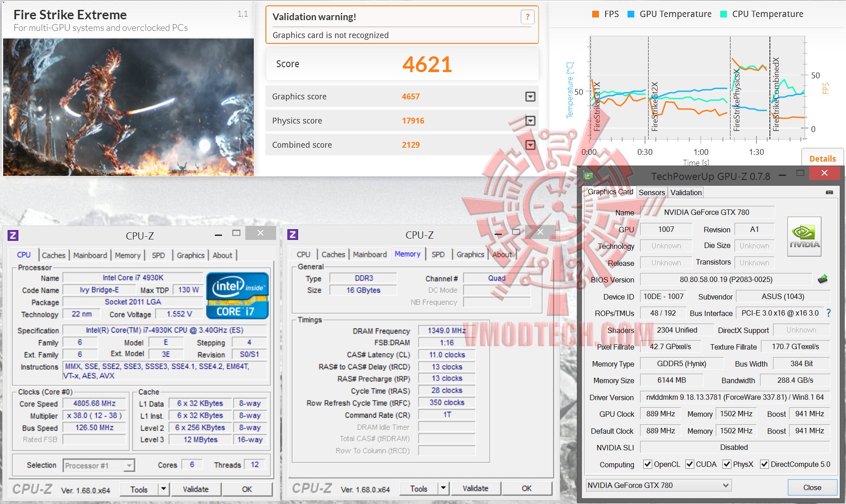Click the Driver Version field in GPU-Z
Screen dimensions: 846x504
point(735,397)
